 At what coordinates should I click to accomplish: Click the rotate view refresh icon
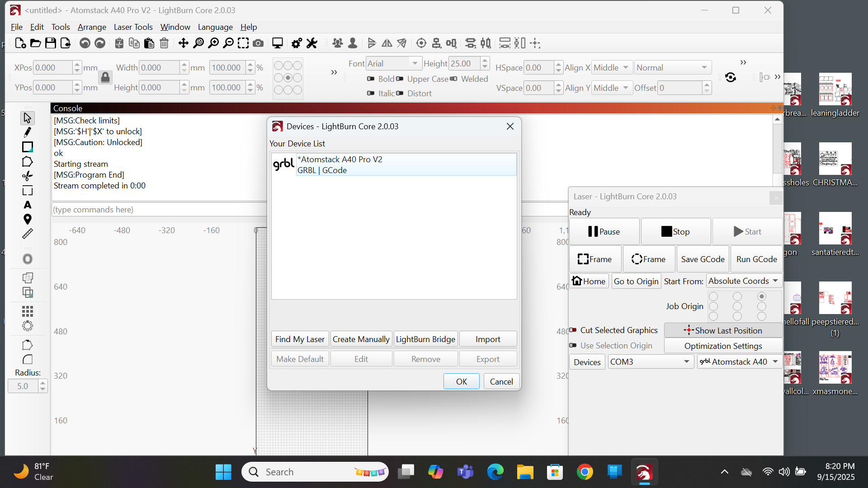(x=731, y=77)
